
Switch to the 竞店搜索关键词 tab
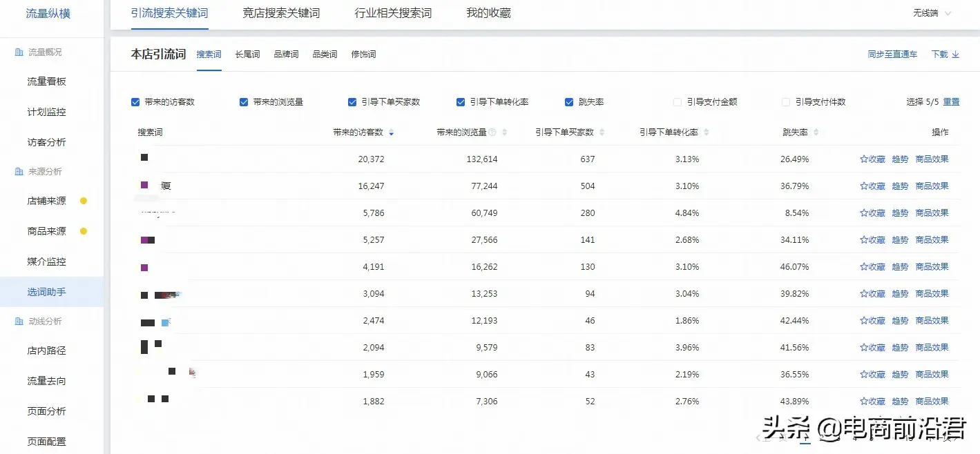coord(281,13)
